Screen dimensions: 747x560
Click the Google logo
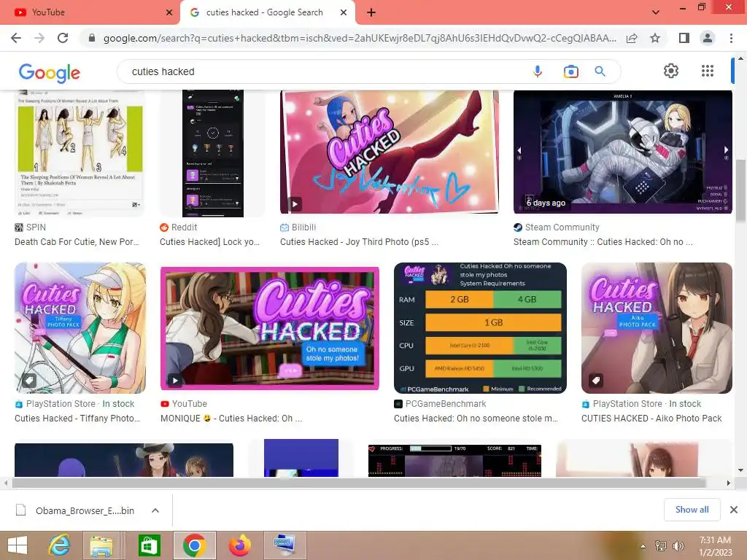pos(50,73)
